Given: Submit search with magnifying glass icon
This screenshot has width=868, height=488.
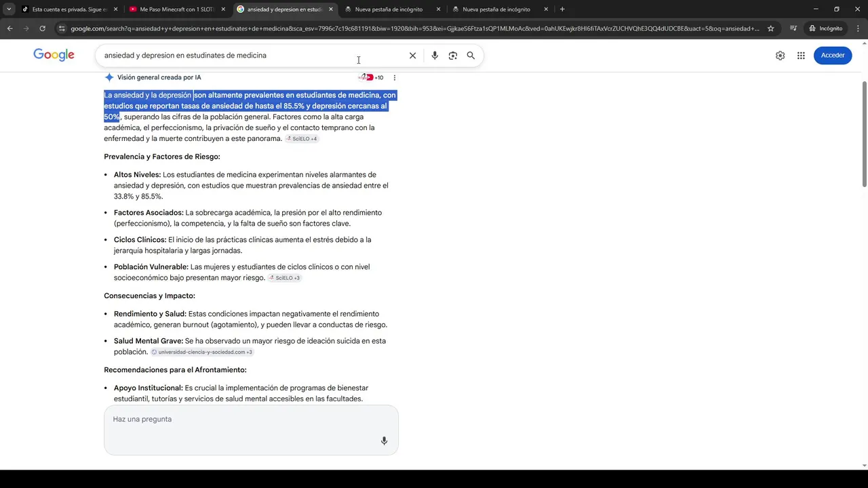Looking at the screenshot, I should [x=471, y=56].
